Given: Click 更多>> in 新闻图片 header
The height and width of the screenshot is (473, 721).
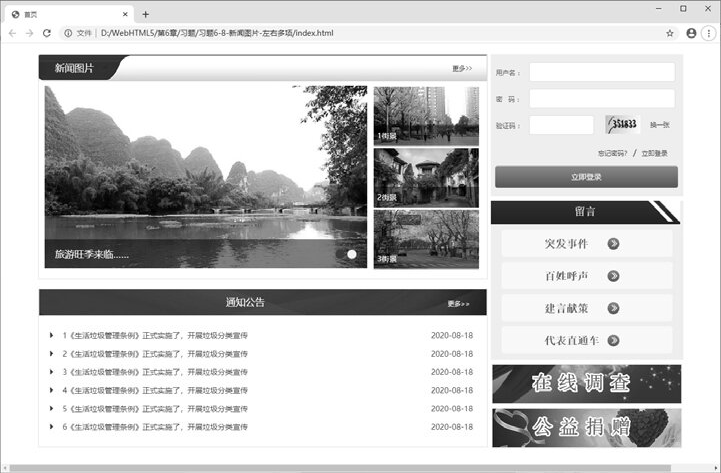Looking at the screenshot, I should (462, 68).
